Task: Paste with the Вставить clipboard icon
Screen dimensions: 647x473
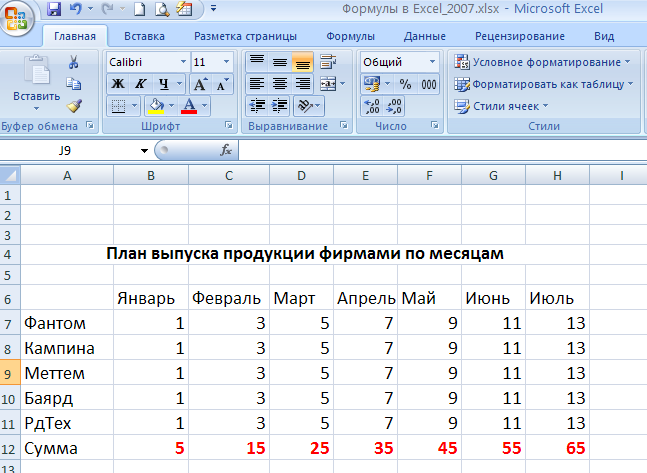Action: [x=36, y=71]
